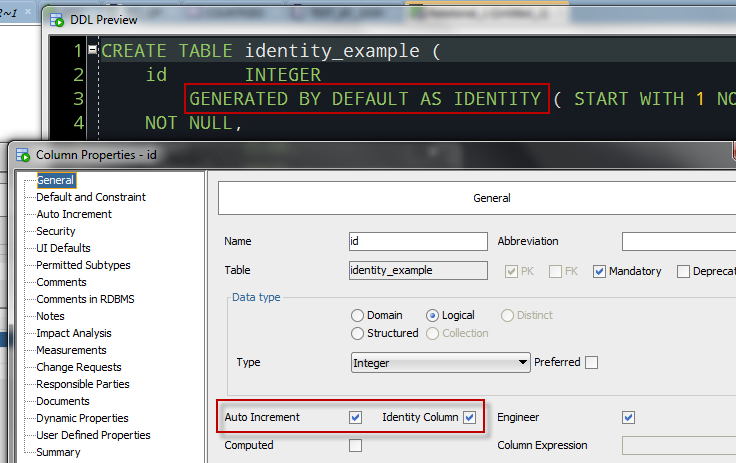Viewport: 736px width, 463px height.
Task: Select the Logical radio button
Action: click(432, 316)
